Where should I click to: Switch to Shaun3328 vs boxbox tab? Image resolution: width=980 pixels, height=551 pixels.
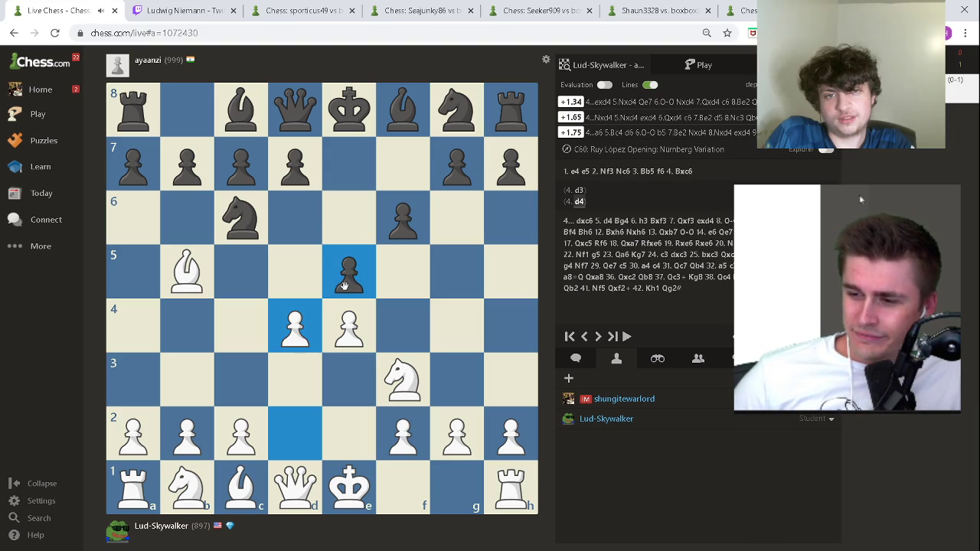click(660, 11)
